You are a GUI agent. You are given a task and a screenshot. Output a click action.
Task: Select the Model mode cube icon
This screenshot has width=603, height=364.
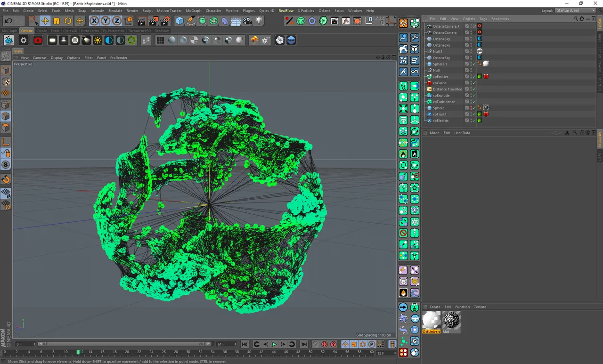click(6, 71)
